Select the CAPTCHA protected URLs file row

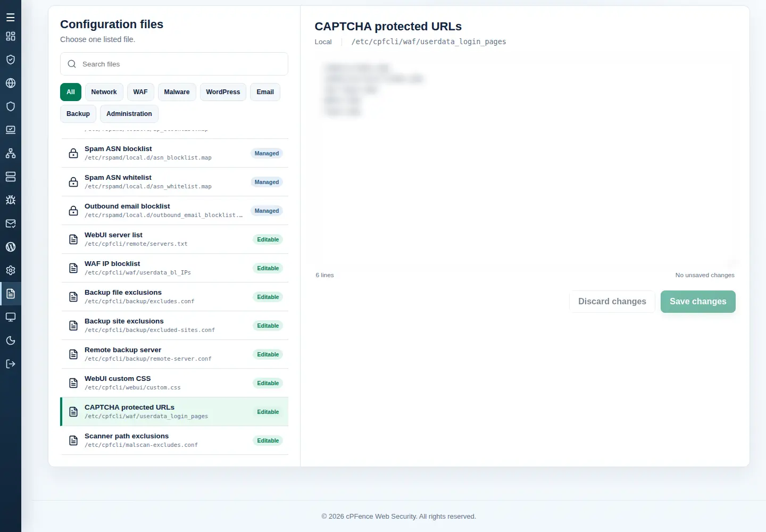(x=174, y=412)
